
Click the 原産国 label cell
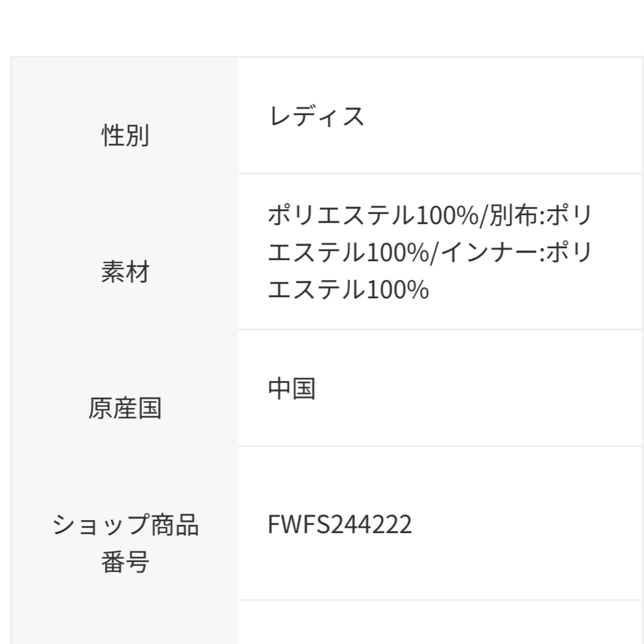point(125,408)
